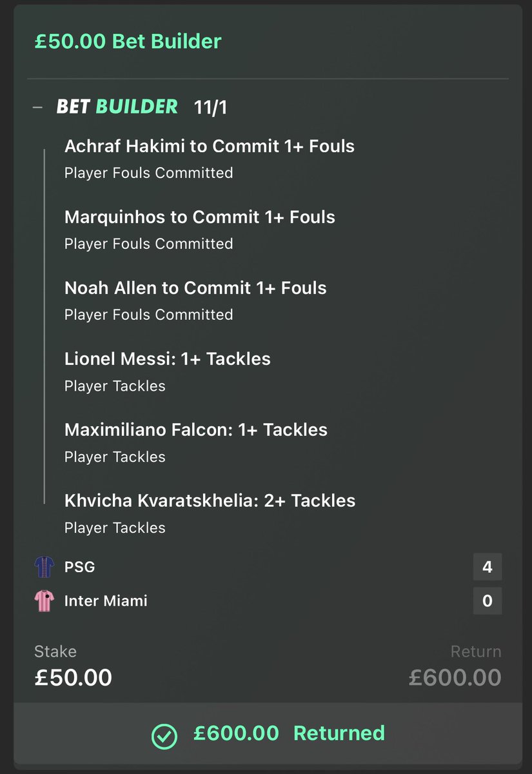The image size is (532, 774).
Task: Click the green checkmark returned icon
Action: coord(164,735)
